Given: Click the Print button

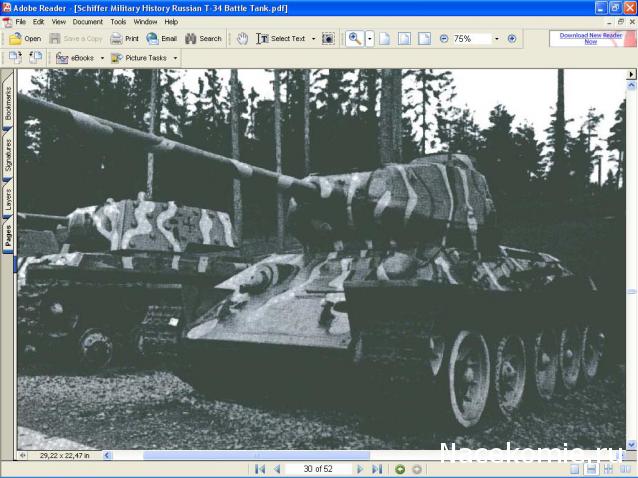Looking at the screenshot, I should 124,39.
